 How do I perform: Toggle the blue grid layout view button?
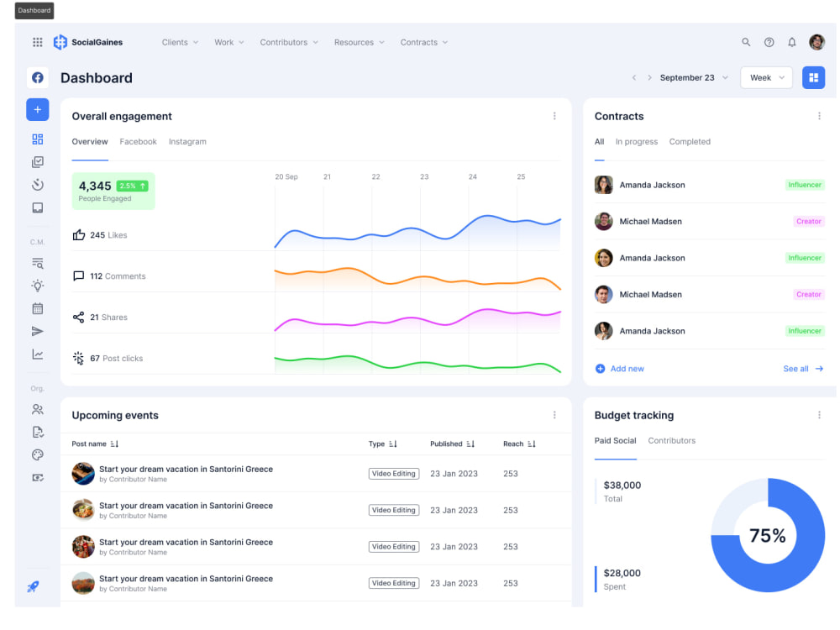pos(813,77)
